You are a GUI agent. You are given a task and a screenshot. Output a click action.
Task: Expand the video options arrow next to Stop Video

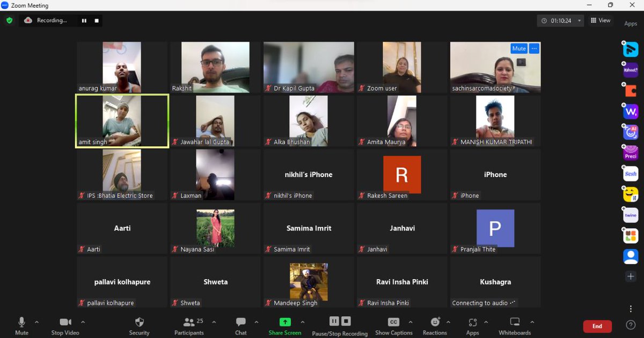tap(83, 322)
